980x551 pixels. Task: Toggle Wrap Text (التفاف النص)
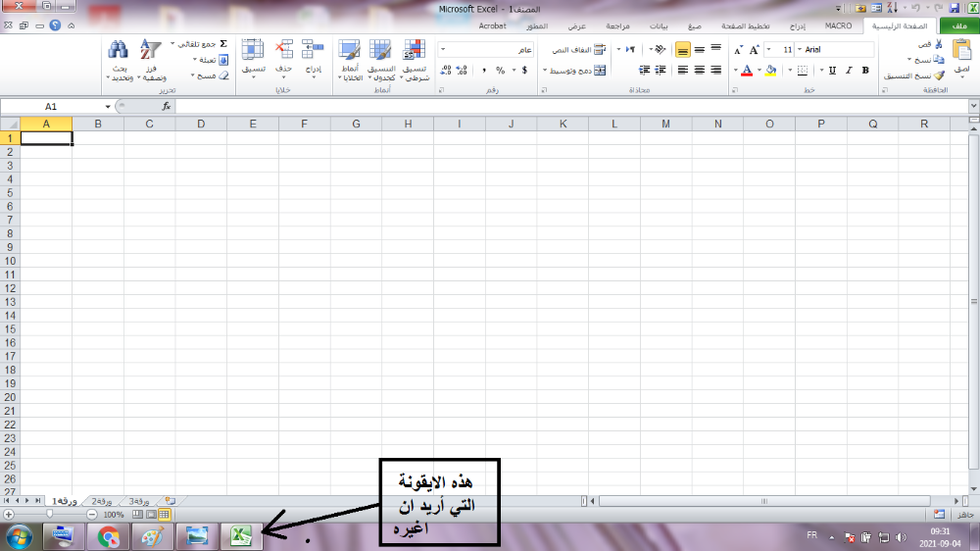579,49
